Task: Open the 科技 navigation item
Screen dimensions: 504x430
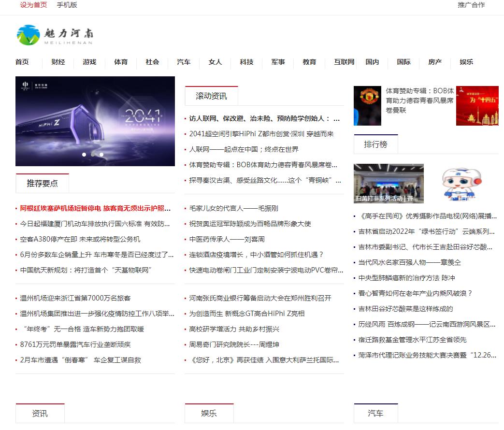Action: click(x=246, y=62)
